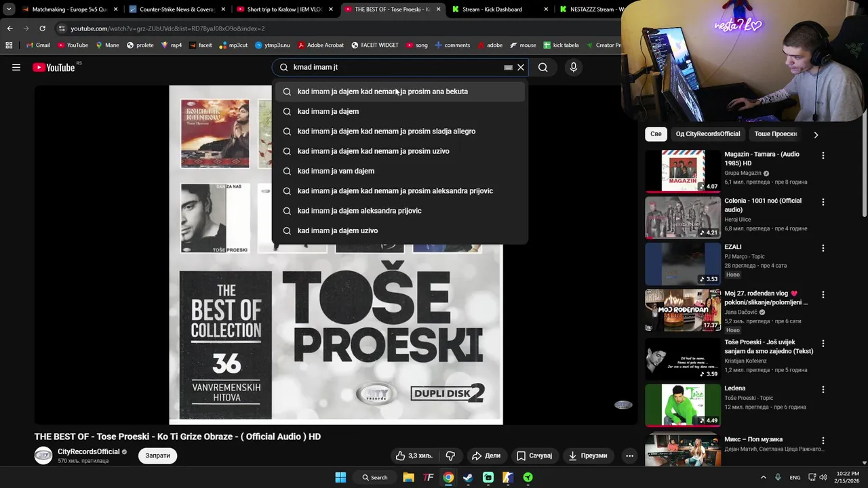Click the search magnifier button
868x488 pixels.
click(x=542, y=67)
